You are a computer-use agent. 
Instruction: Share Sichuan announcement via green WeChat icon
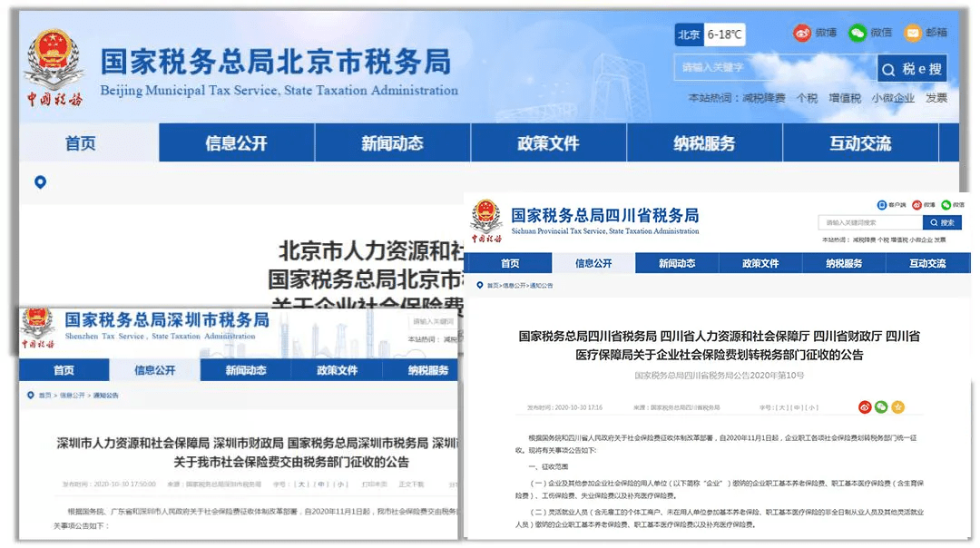point(881,407)
